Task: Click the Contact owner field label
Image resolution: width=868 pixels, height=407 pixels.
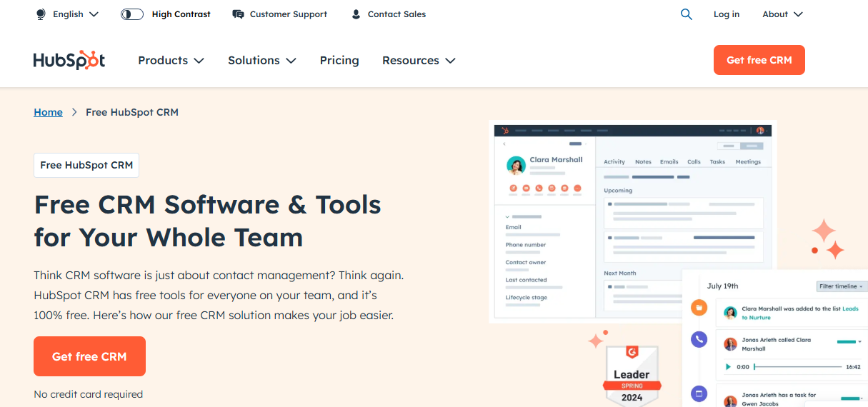Action: coord(526,262)
